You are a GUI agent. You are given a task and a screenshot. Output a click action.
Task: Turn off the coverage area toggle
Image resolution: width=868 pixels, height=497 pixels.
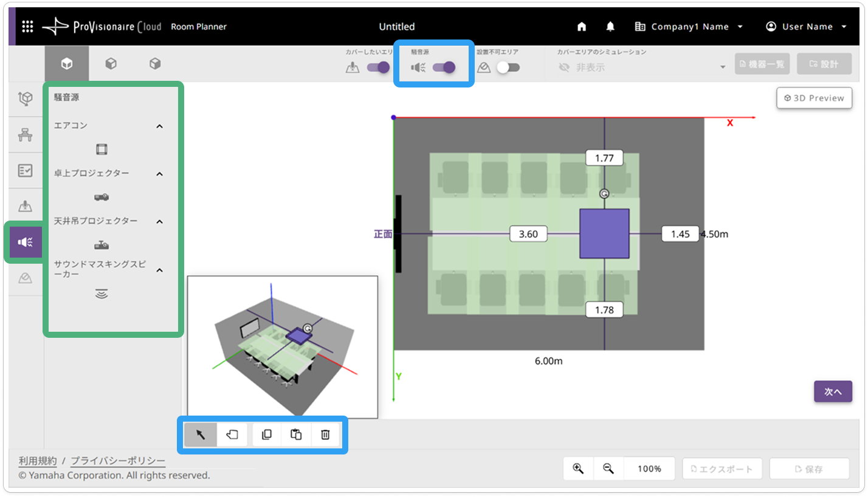(378, 67)
